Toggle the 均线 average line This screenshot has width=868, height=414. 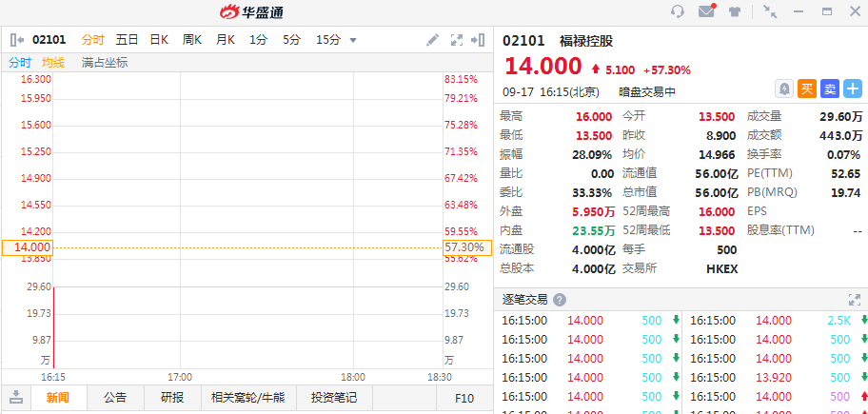tap(53, 63)
